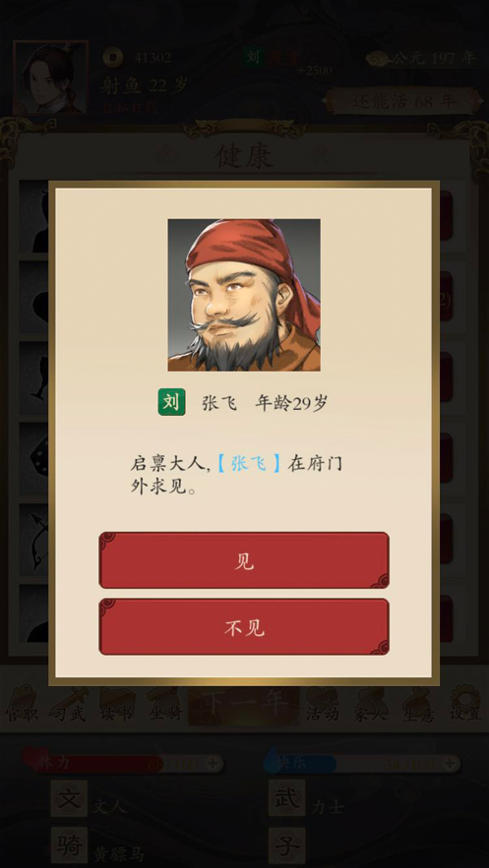Open the 活动 activities menu
This screenshot has width=489, height=868.
coord(323,705)
